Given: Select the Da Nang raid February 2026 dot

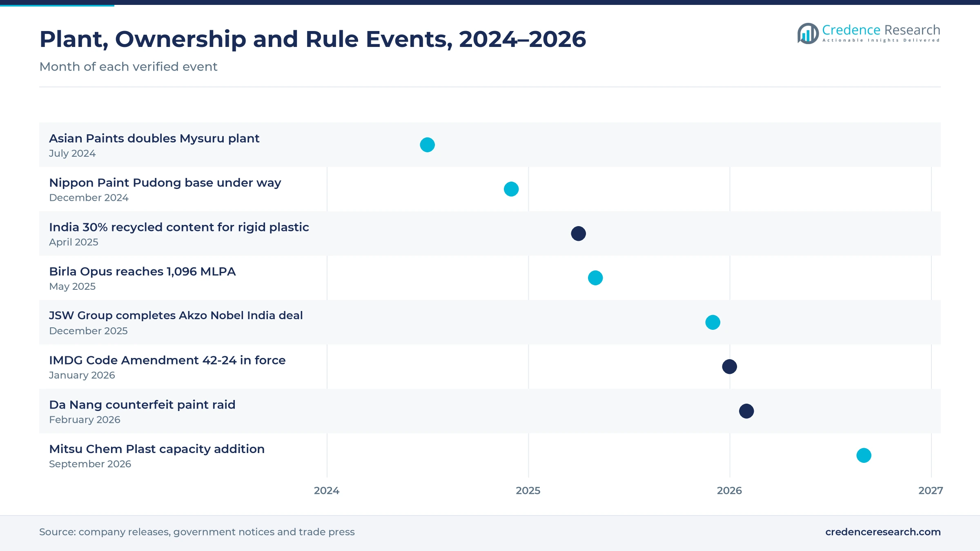Looking at the screenshot, I should (x=746, y=411).
